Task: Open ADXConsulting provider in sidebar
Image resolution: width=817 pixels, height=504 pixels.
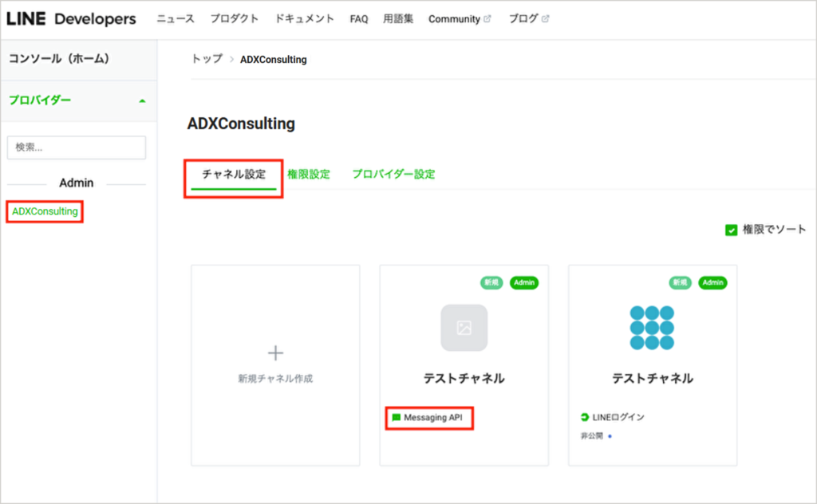Action: point(45,211)
